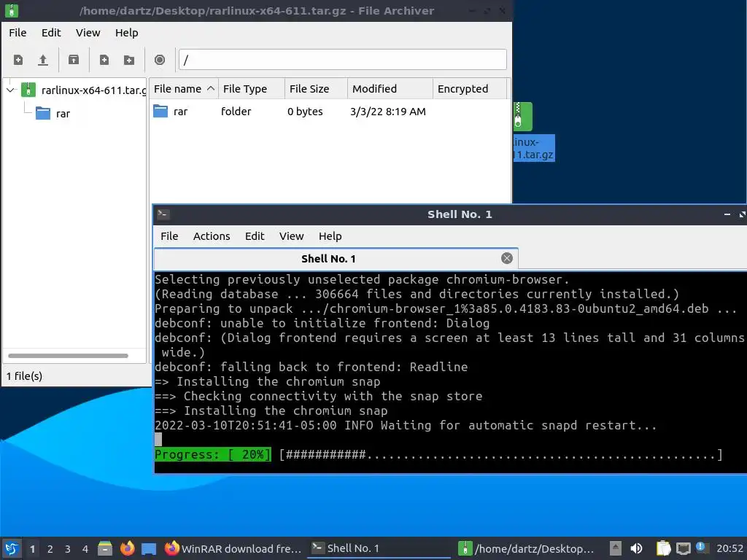Viewport: 747px width, 560px height.
Task: Open File menu in Shell window
Action: click(x=169, y=236)
